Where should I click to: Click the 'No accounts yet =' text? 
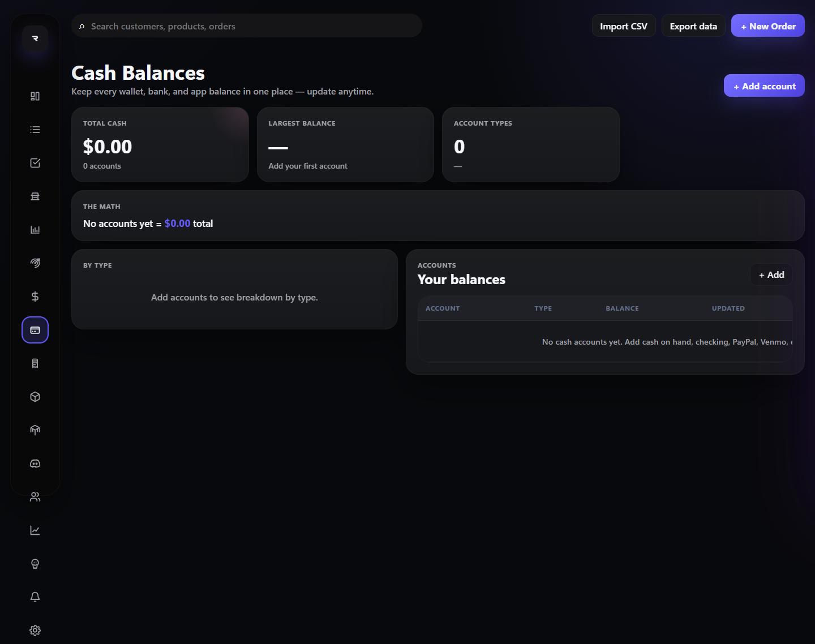coord(122,224)
